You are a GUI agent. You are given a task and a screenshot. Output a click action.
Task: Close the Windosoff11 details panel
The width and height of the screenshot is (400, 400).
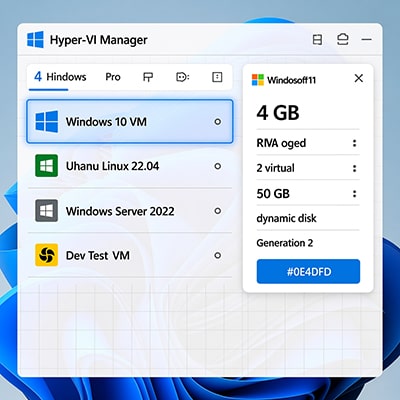[x=359, y=78]
